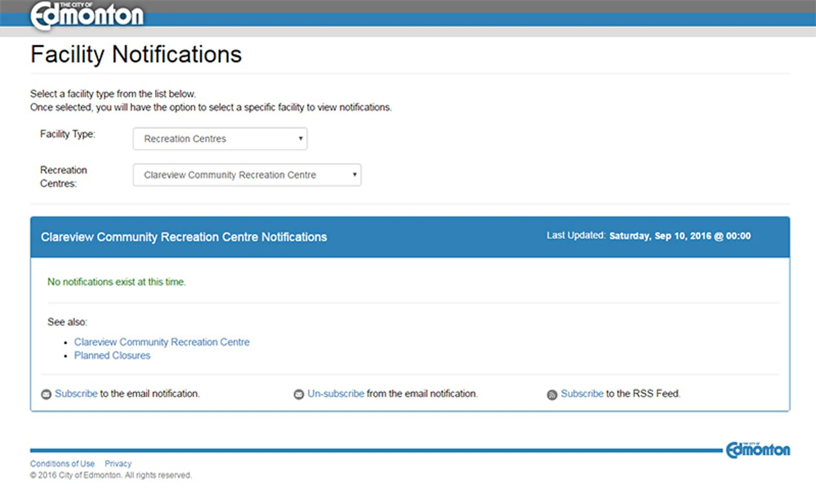816x504 pixels.
Task: Click the Facility Notifications page heading
Action: (x=136, y=54)
